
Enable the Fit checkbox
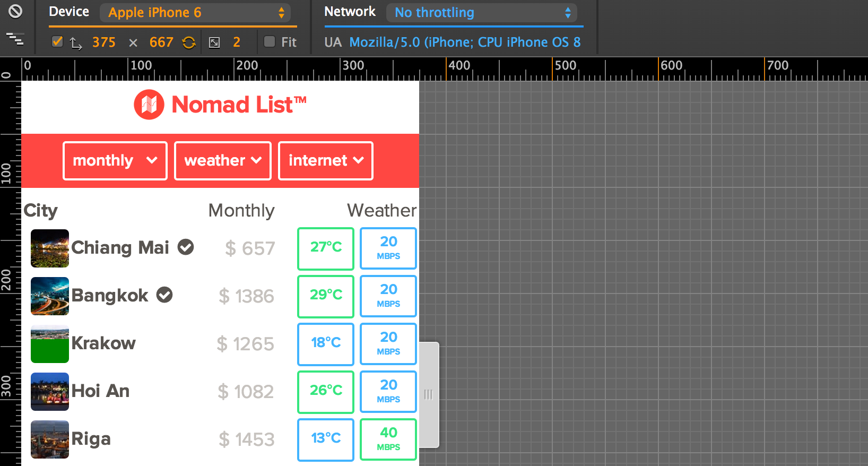point(270,41)
